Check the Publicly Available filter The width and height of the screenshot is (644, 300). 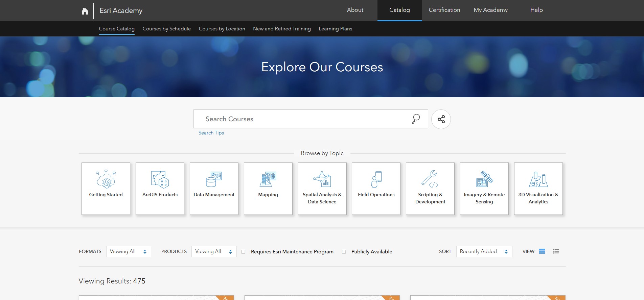click(x=344, y=252)
